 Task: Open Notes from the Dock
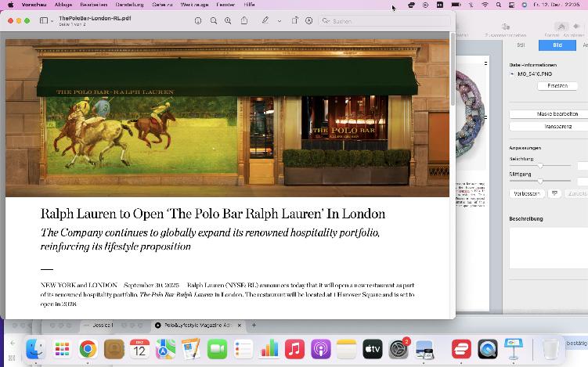coord(347,349)
